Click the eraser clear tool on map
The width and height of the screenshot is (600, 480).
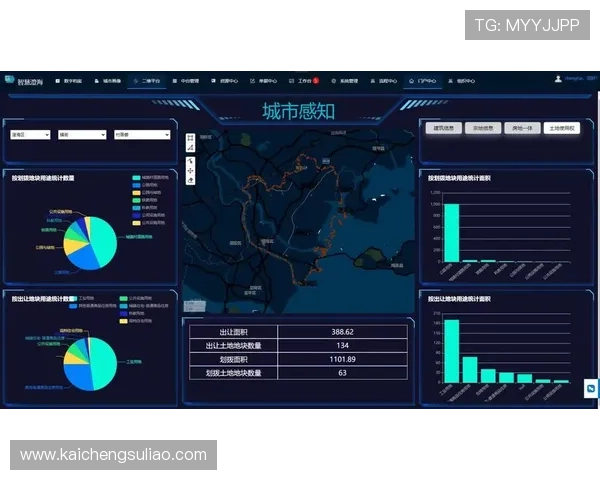pos(190,180)
